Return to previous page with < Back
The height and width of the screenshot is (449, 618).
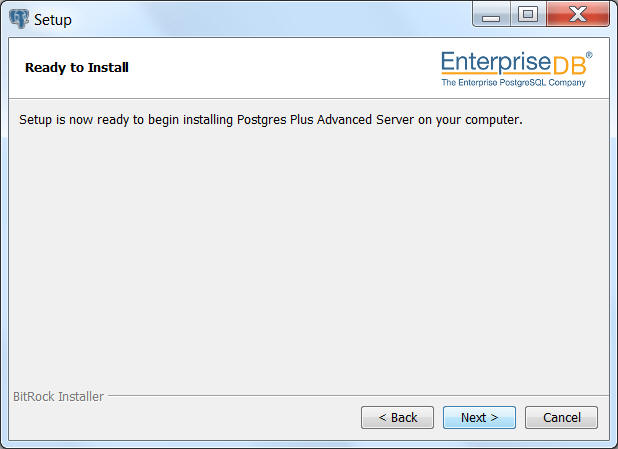397,417
